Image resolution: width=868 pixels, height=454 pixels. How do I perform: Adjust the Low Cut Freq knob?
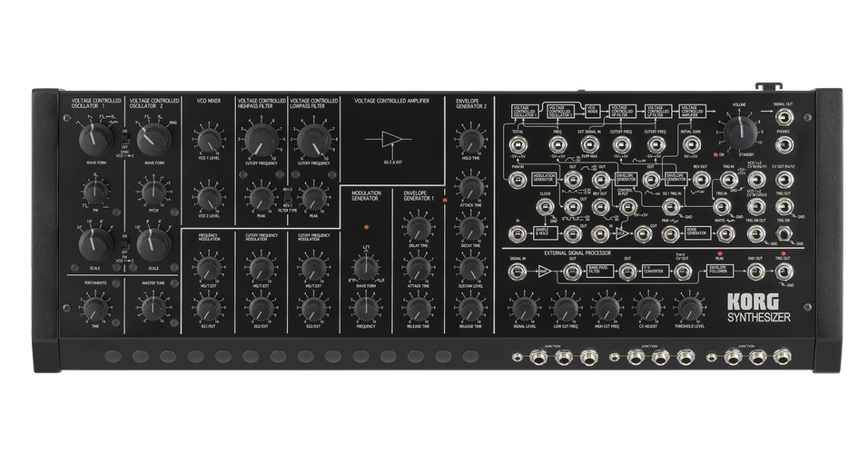pos(566,309)
